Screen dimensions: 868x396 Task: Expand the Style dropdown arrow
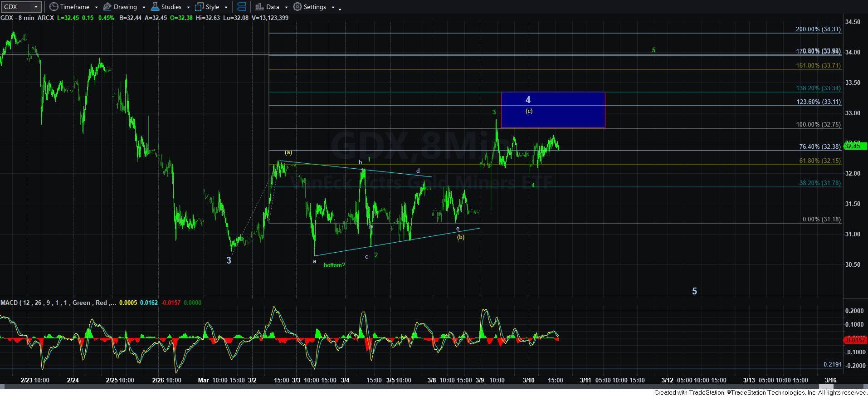(226, 7)
